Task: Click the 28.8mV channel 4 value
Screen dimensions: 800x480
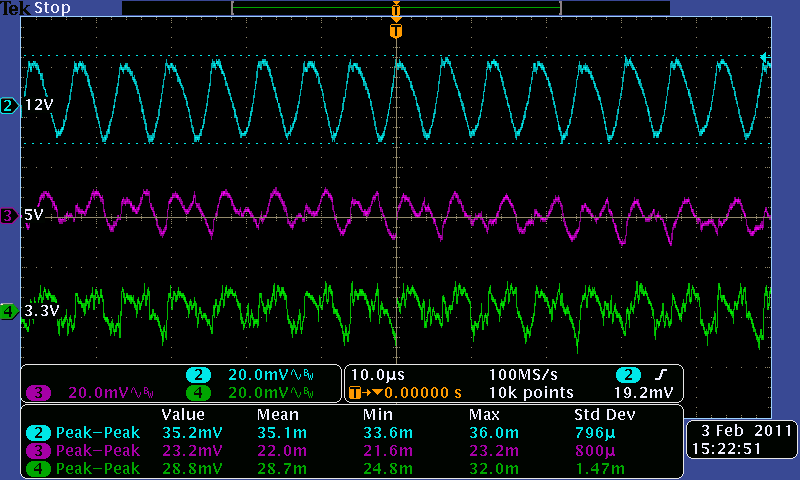Action: point(192,469)
